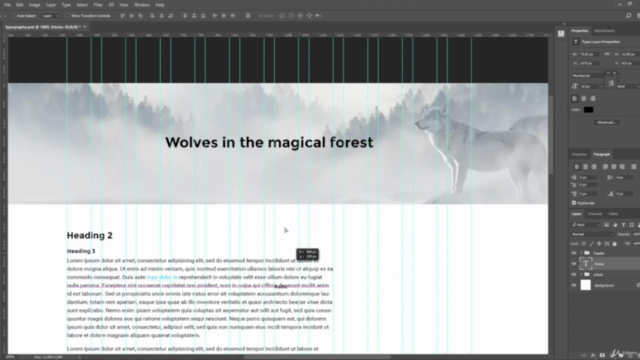Viewport: 640px width, 360px height.
Task: Open the blend mode Normal dropdown
Action: (592, 234)
